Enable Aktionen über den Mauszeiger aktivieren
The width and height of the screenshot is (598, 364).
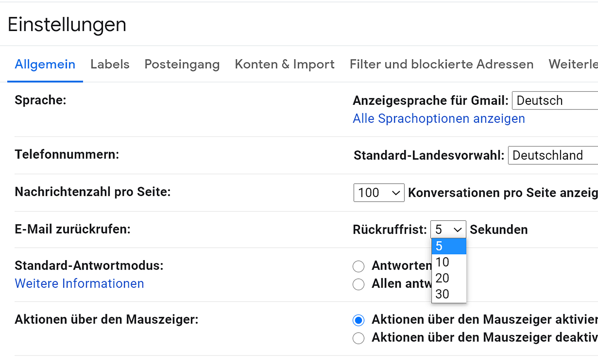point(358,320)
